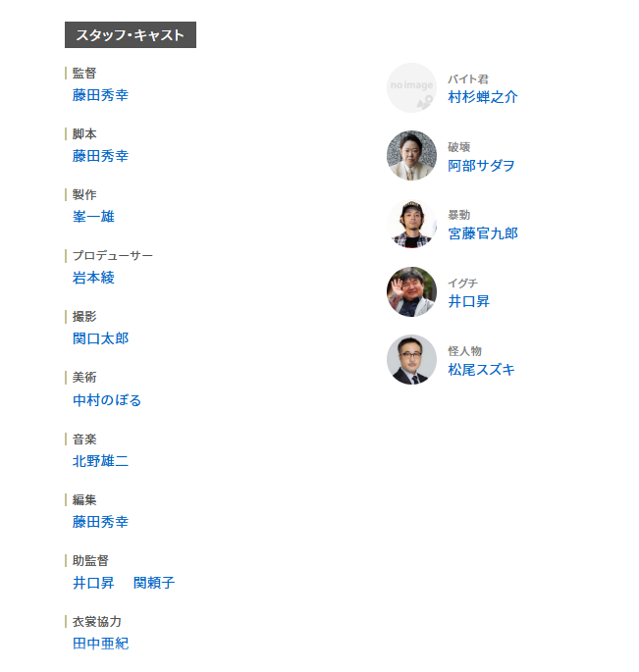Click art director 中村のぼる link
639x672 pixels.
point(107,400)
